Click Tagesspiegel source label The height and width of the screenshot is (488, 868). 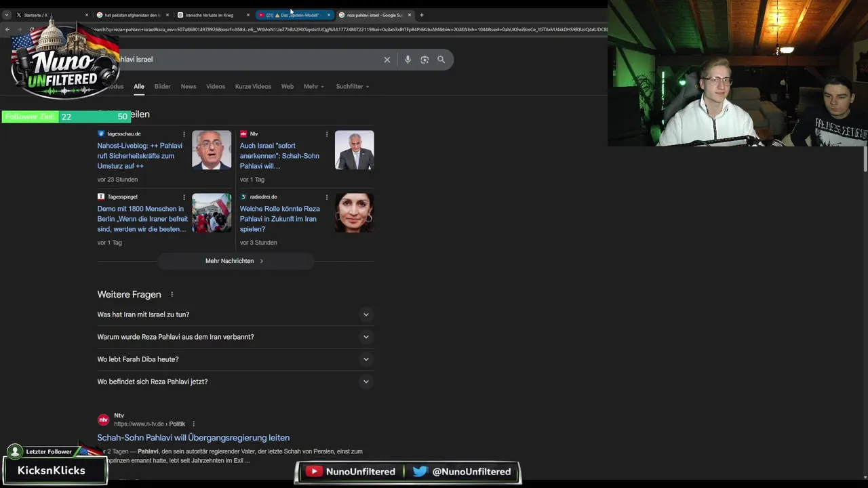(123, 197)
